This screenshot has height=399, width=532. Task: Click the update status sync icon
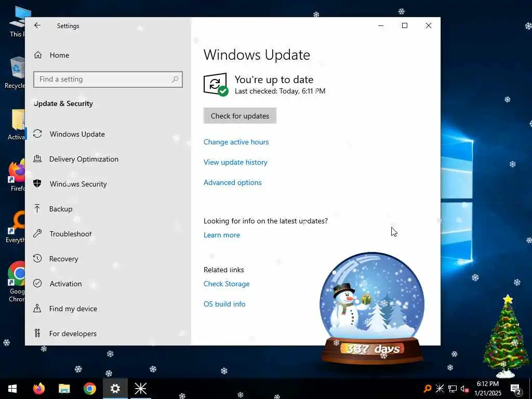point(216,85)
